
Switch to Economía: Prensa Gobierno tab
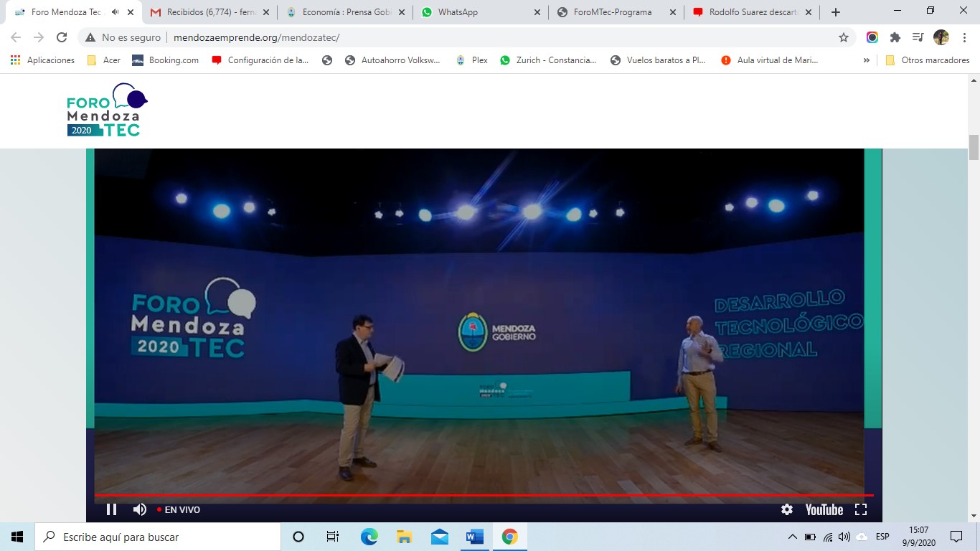click(x=344, y=12)
